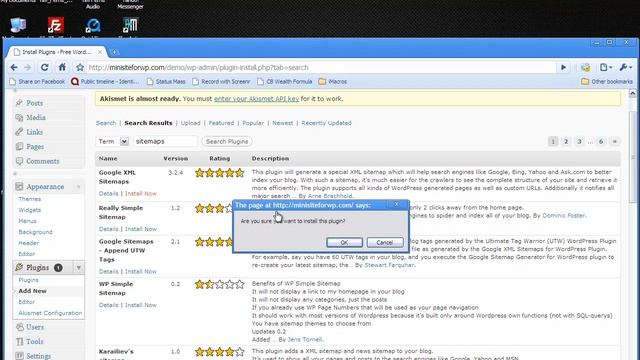This screenshot has width=640, height=360.
Task: Launch the QuickTime desktop icon
Action: click(x=93, y=26)
